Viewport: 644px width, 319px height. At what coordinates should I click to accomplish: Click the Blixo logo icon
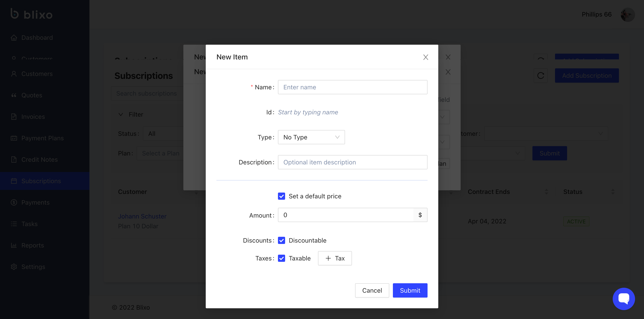tap(15, 13)
